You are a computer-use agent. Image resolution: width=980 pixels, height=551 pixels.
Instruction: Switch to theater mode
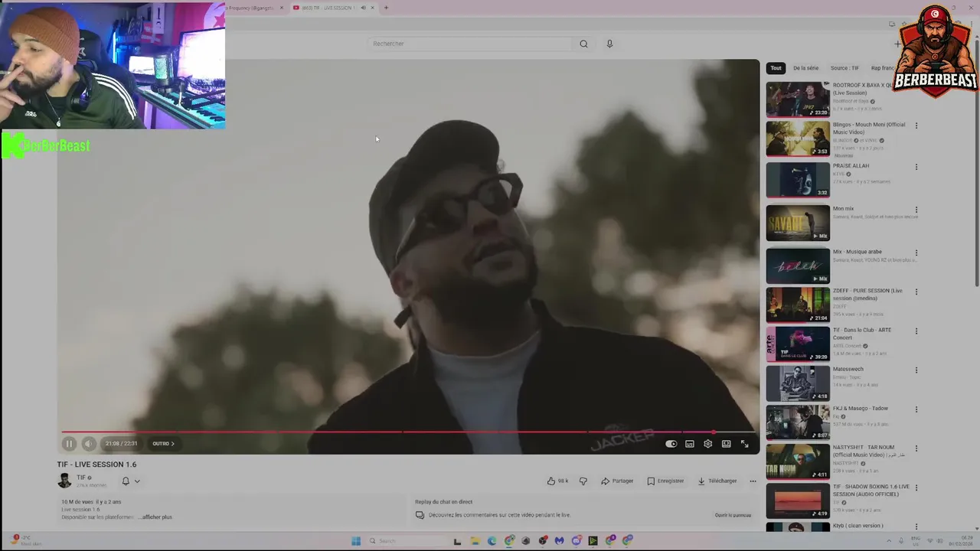pos(727,444)
